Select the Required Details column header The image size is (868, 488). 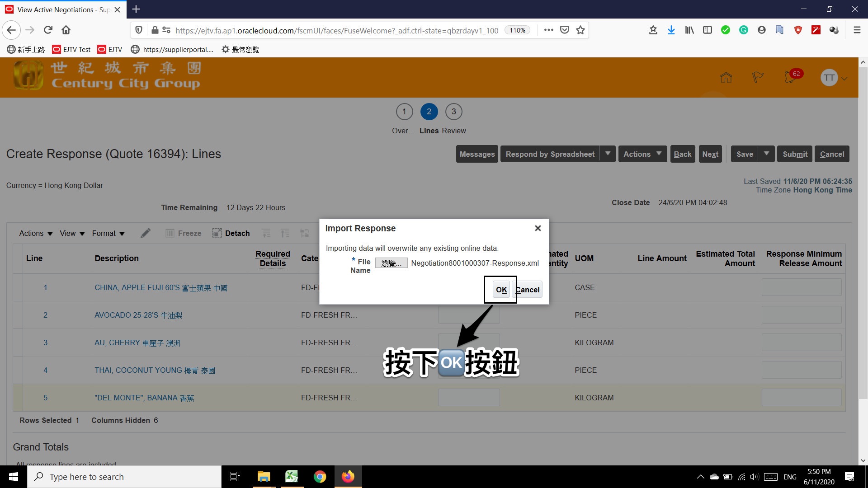[273, 258]
